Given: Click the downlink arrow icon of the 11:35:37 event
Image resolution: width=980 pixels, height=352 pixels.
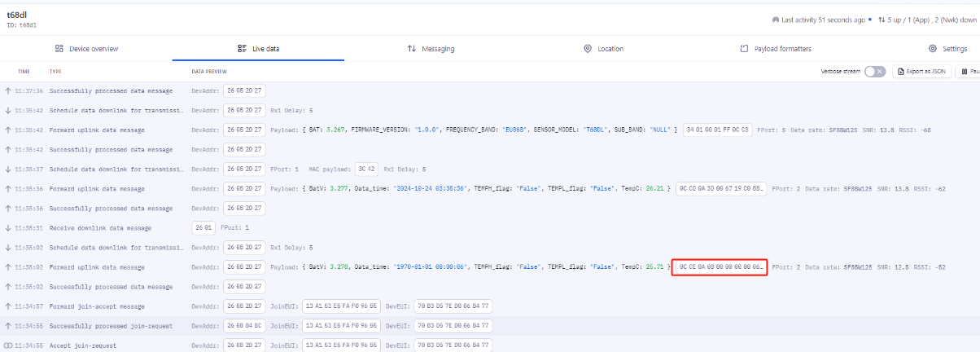Looking at the screenshot, I should (8, 169).
